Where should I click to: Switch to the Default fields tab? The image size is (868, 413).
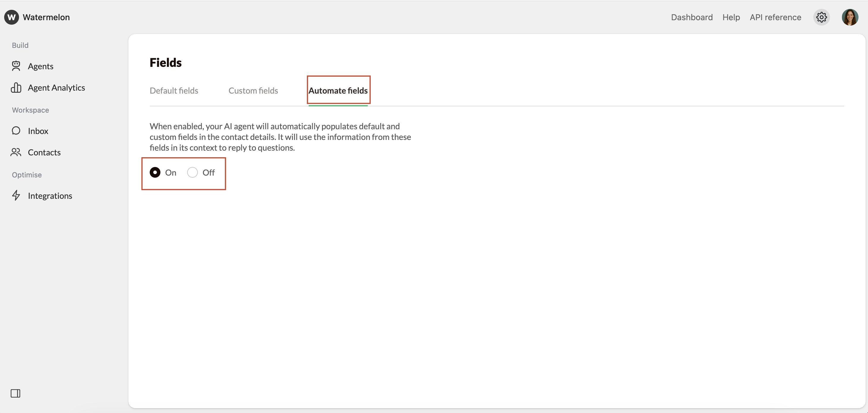click(x=174, y=91)
